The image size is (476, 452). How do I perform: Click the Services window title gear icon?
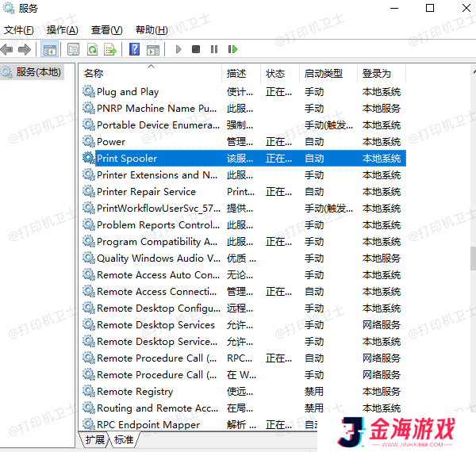point(8,8)
